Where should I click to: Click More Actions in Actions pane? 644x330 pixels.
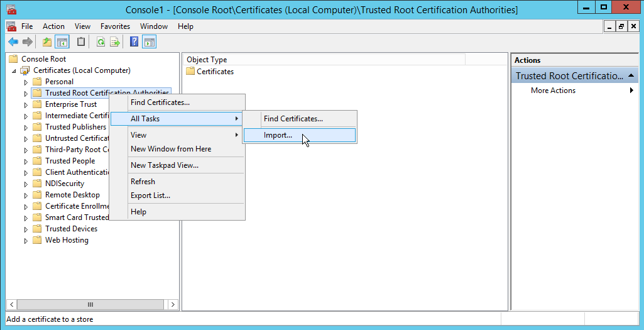pos(553,91)
